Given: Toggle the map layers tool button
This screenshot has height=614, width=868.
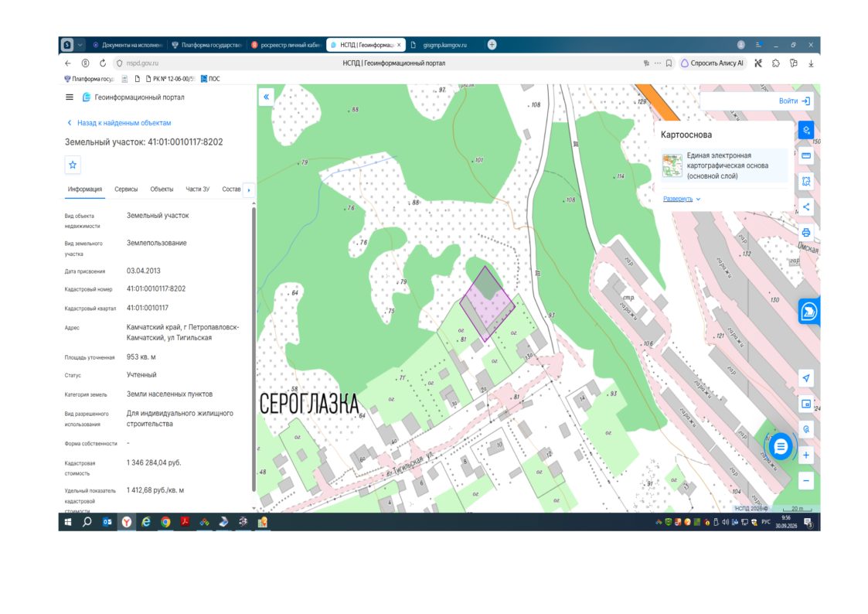Looking at the screenshot, I should click(806, 130).
